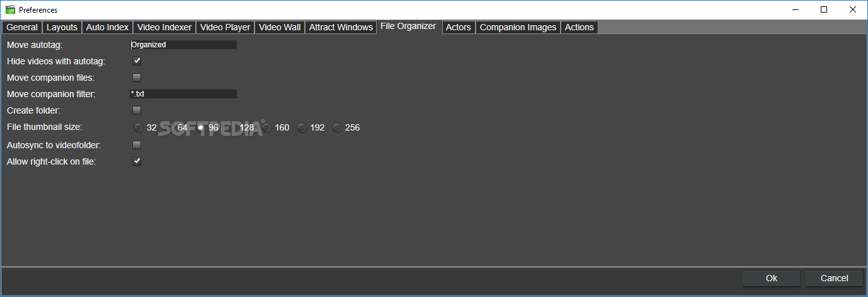Screen dimensions: 868x297
Task: Select thumbnail size 96
Action: (x=201, y=127)
